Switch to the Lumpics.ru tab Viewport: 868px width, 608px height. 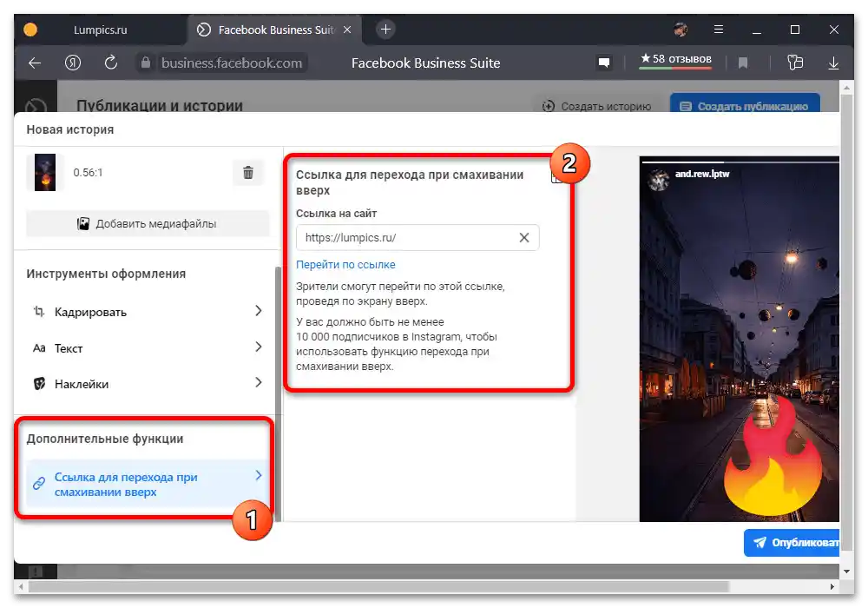tap(100, 30)
